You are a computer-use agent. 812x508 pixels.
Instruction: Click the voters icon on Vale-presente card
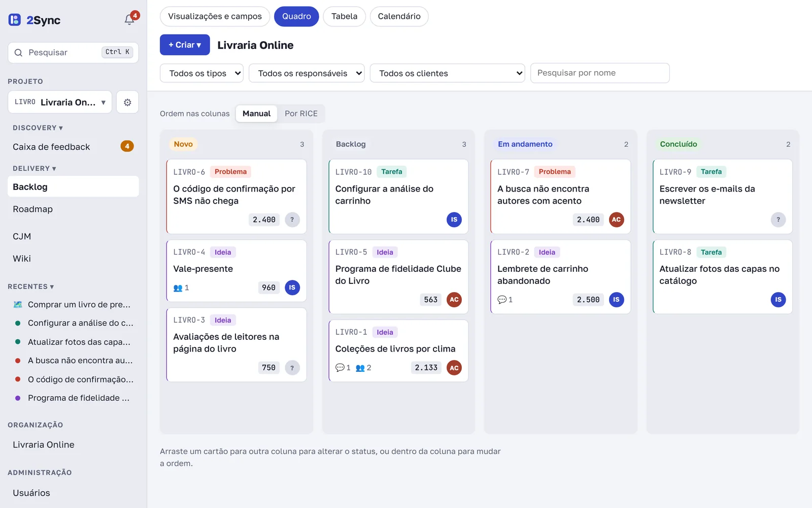tap(178, 288)
